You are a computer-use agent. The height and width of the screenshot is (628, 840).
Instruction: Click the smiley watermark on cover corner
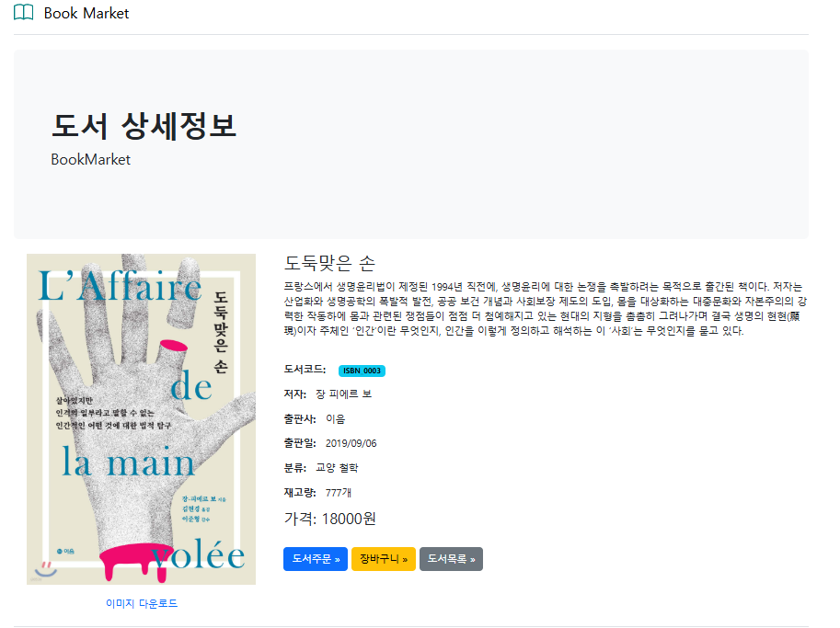point(45,570)
